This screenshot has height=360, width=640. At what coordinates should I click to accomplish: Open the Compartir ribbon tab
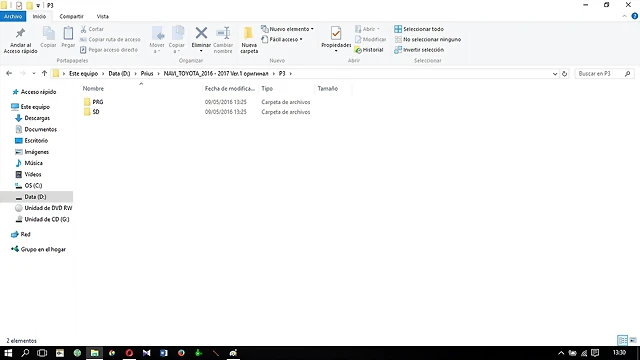[71, 16]
